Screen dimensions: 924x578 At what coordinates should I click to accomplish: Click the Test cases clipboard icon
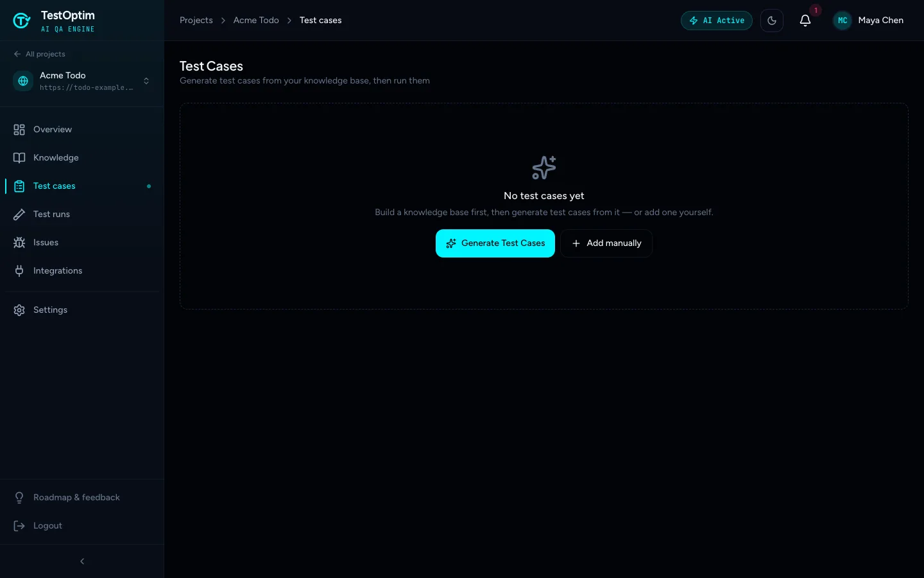click(19, 186)
